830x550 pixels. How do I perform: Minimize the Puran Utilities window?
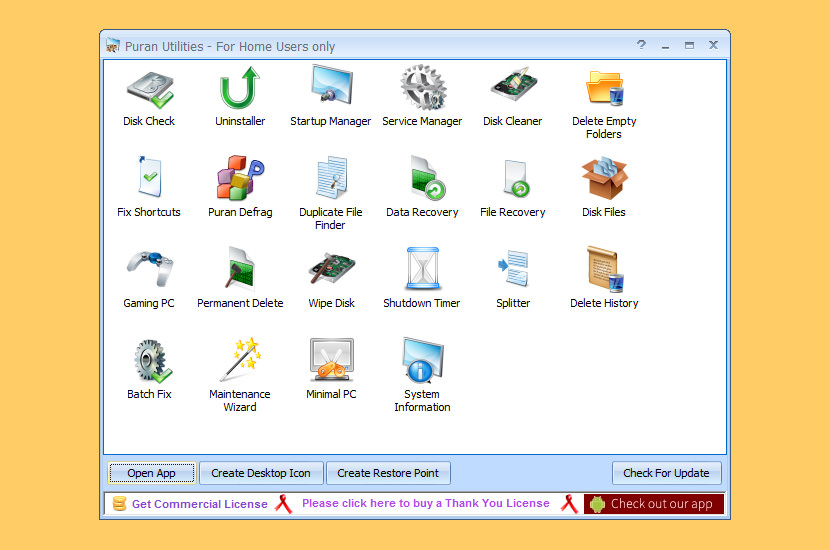(x=665, y=46)
